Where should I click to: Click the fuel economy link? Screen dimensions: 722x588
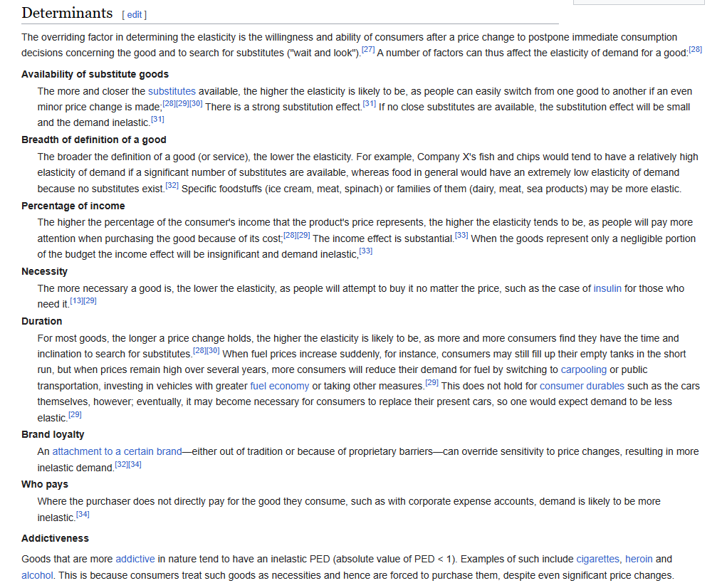[x=279, y=386]
